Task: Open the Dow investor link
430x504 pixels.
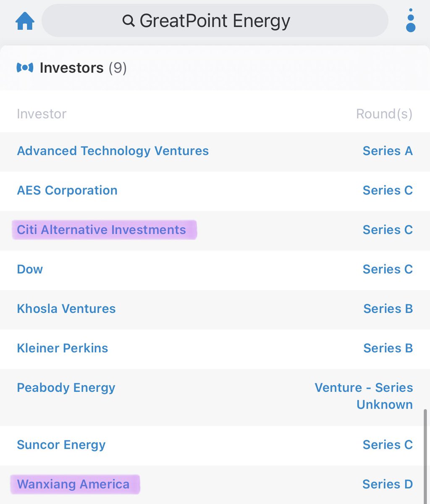Action: pos(30,269)
